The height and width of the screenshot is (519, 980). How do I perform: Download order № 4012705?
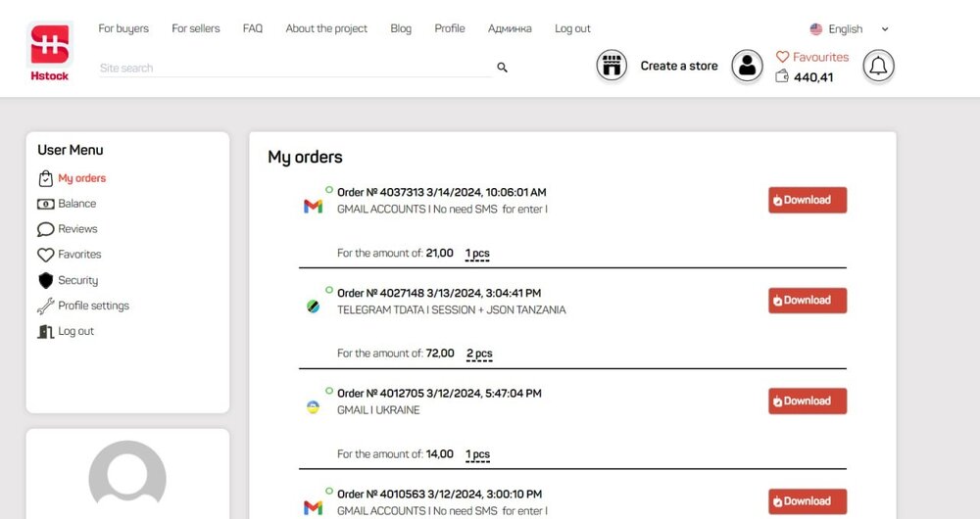tap(808, 401)
